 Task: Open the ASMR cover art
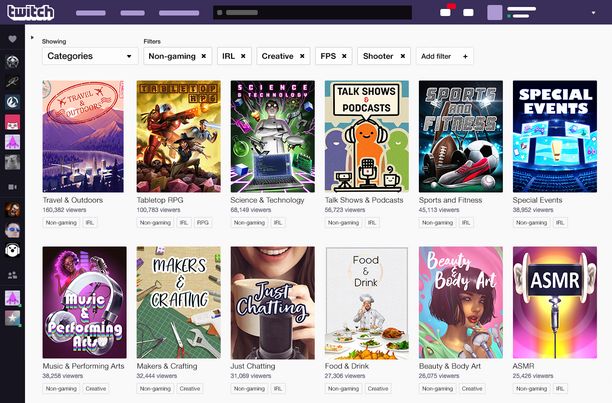555,302
